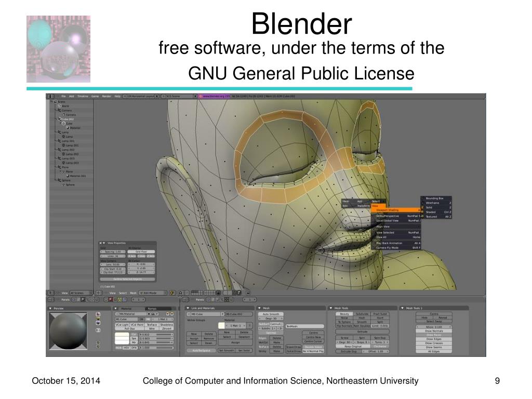Click the Lamp.001 bulb data icon
Viewport: 532px width, 399px height.
pos(63,145)
